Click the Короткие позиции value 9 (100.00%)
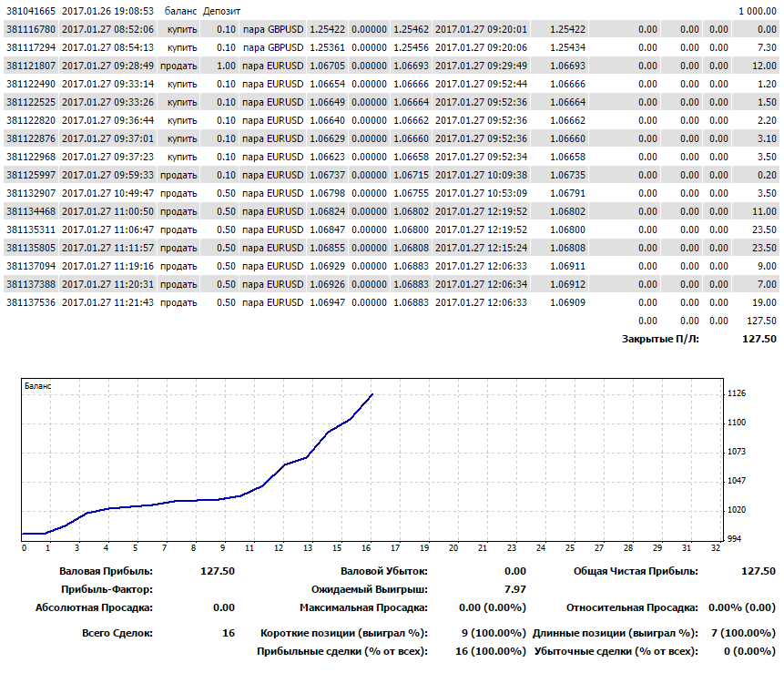Image resolution: width=784 pixels, height=673 pixels. point(494,633)
